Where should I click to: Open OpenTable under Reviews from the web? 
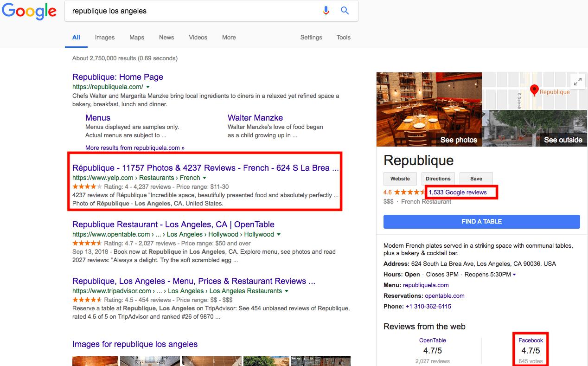click(x=433, y=340)
